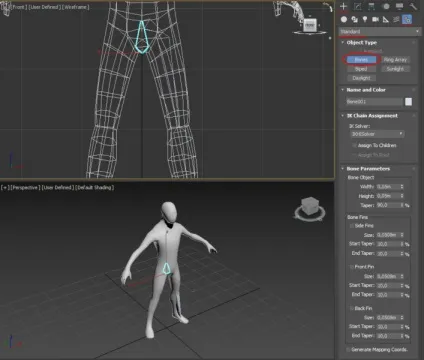The height and width of the screenshot is (360, 424).
Task: Click the Front Fin End Taper field
Action: [x=388, y=295]
